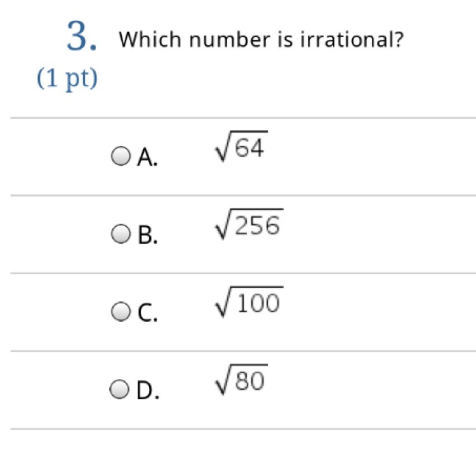The width and height of the screenshot is (476, 476).
Task: Click the blue question number 3
Action: click(82, 36)
